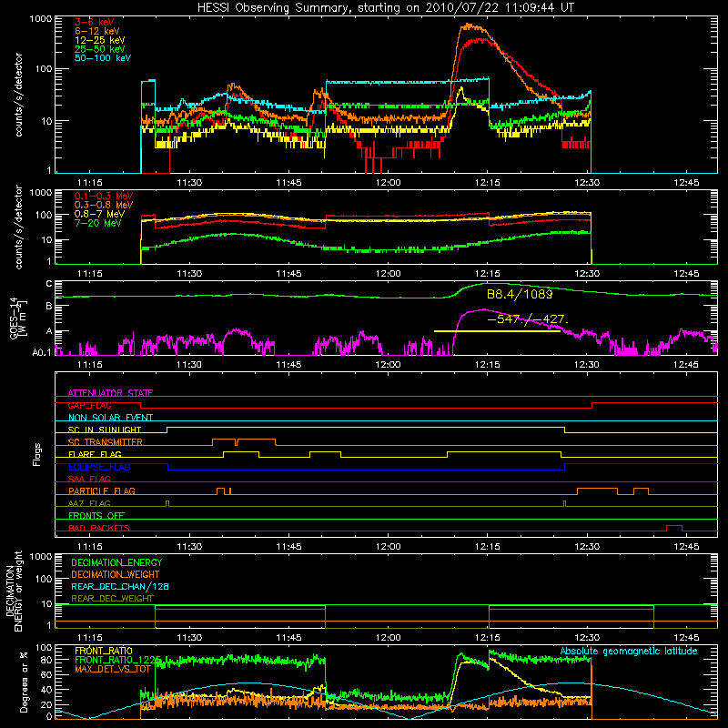Click the 0.8-7 MeV legend label
This screenshot has height=728, width=728.
(x=99, y=214)
